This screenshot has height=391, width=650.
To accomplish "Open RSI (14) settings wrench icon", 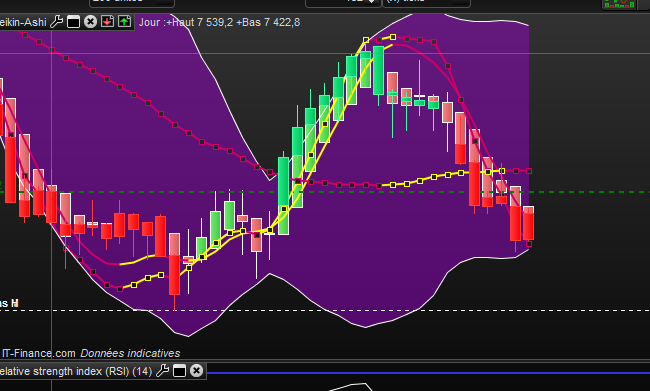I will pos(162,371).
